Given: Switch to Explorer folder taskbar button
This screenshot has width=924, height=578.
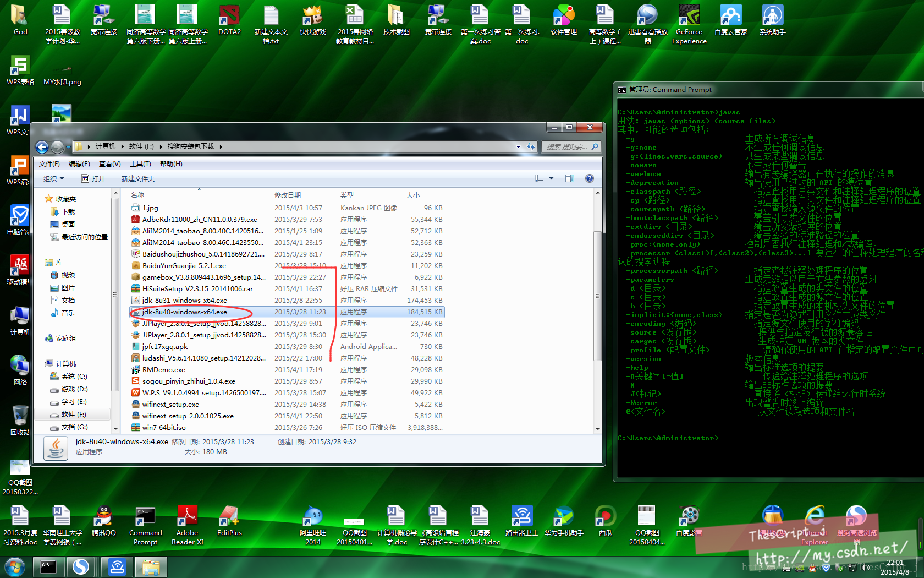Looking at the screenshot, I should [151, 566].
